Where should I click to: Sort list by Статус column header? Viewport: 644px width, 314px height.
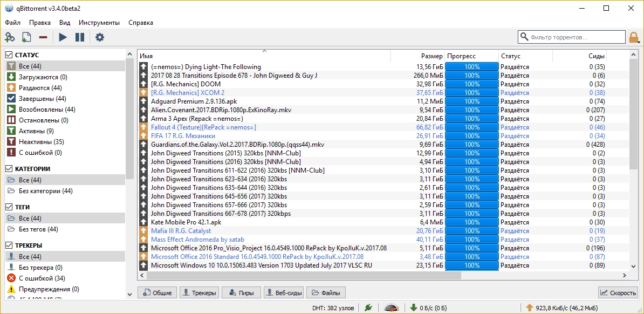(525, 56)
